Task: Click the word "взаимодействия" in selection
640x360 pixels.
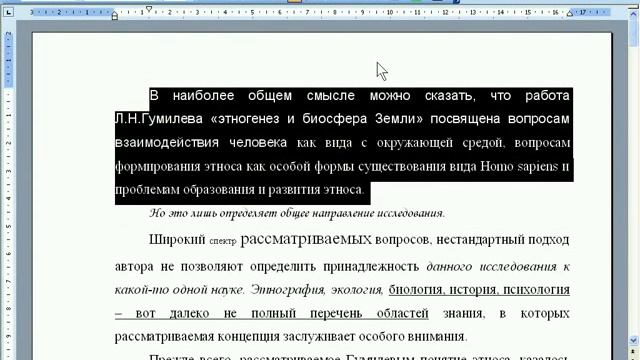Action: [167, 142]
